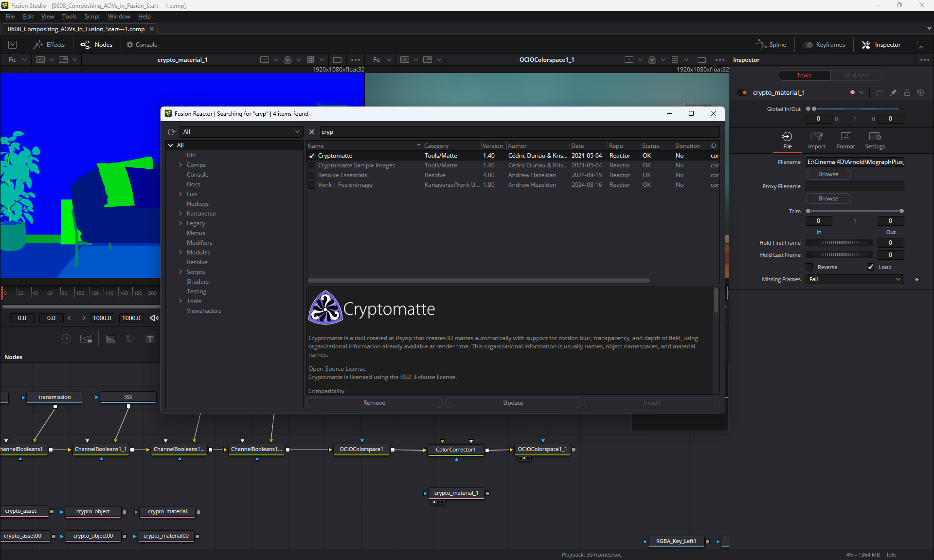934x560 pixels.
Task: Clear the Reactor search field with X
Action: coord(312,132)
